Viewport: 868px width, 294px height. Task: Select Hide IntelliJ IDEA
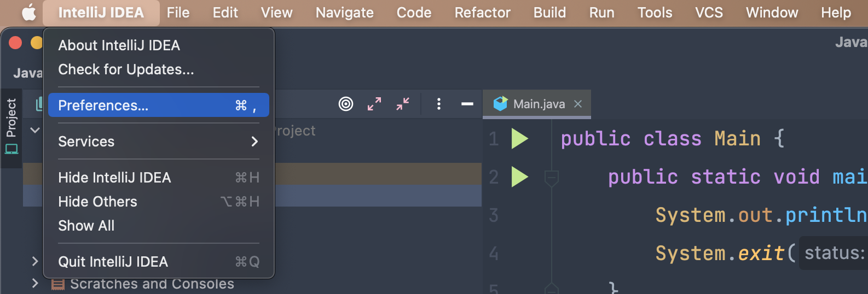[x=159, y=178]
